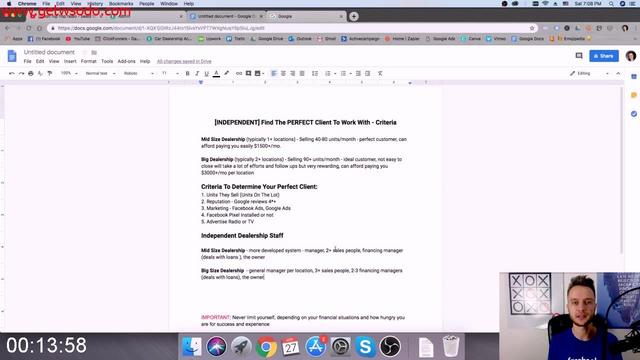Open the zoom level dropdown
This screenshot has height=360, width=640.
69,73
